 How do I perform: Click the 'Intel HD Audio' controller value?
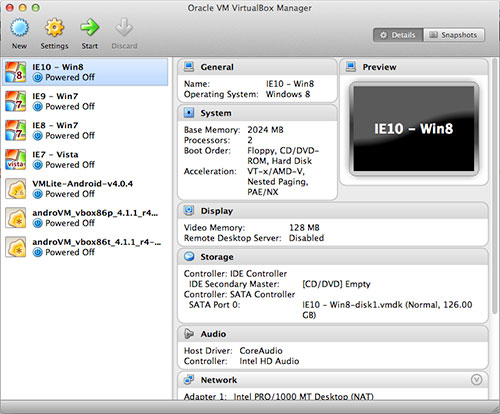269,361
